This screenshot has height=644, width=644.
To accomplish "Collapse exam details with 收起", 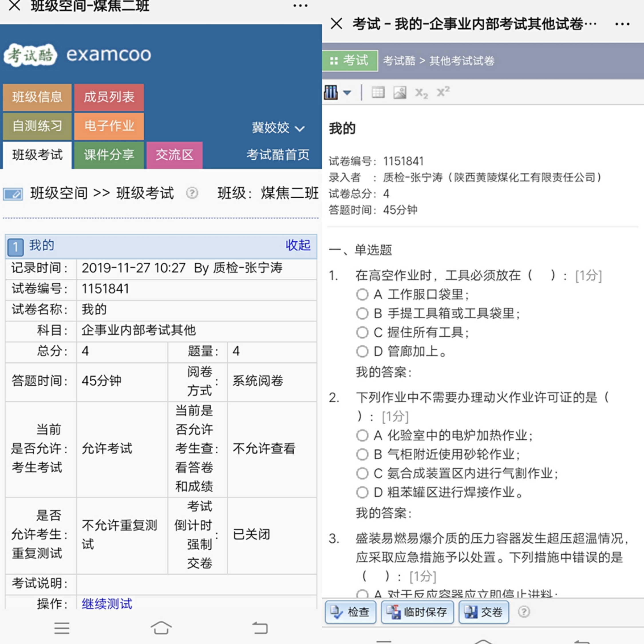I will pyautogui.click(x=298, y=245).
